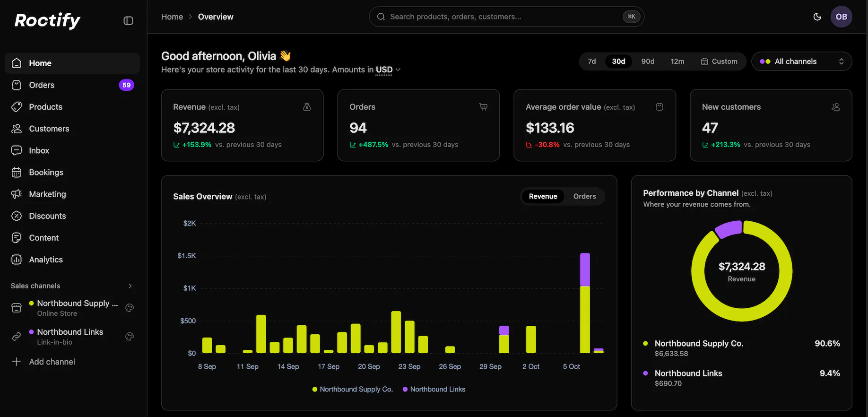Open the Analytics menu item label

click(x=46, y=260)
